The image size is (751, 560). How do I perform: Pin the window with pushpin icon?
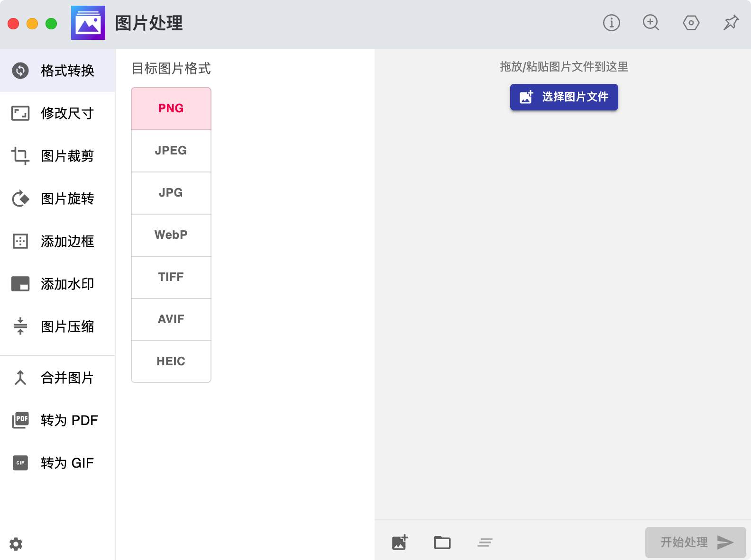pos(731,23)
